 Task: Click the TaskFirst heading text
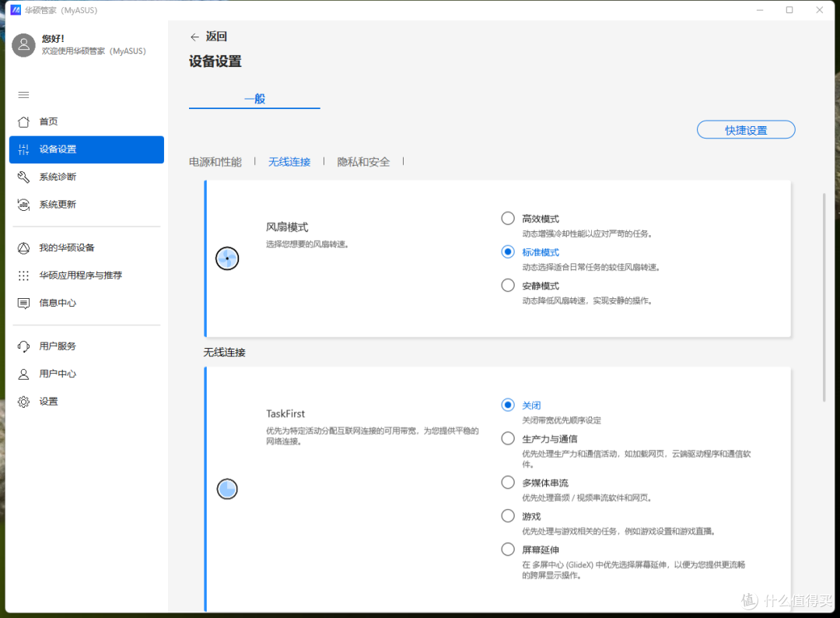click(285, 414)
